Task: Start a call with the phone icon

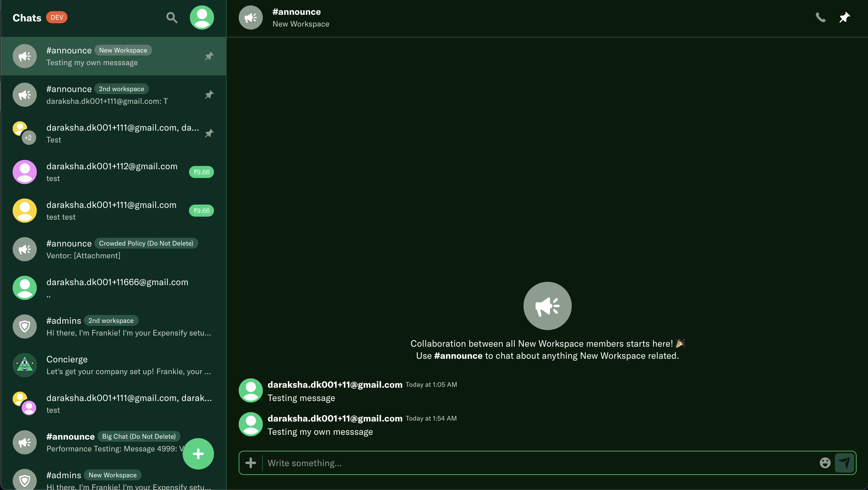Action: pos(820,17)
